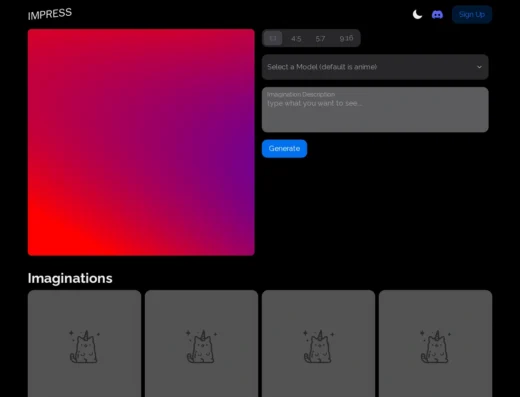Viewport: 520px width, 397px height.
Task: Open the third unicorn cat placeholder card
Action: (318, 343)
